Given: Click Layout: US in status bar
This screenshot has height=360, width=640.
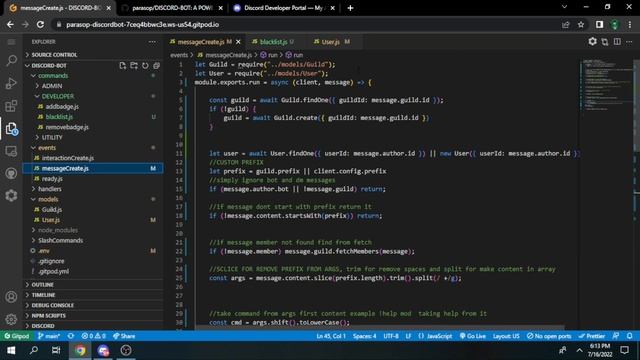Looking at the screenshot, I should (506, 336).
